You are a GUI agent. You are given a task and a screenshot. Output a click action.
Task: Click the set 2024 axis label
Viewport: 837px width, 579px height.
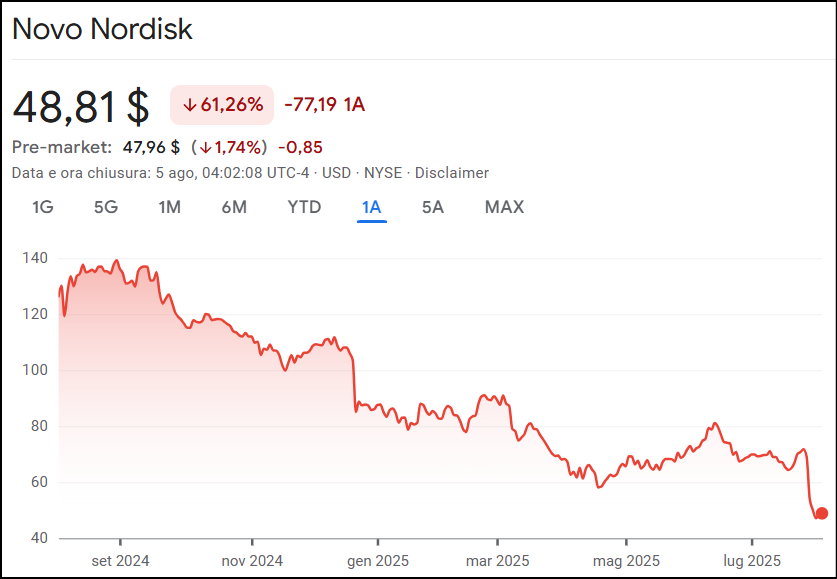(120, 560)
